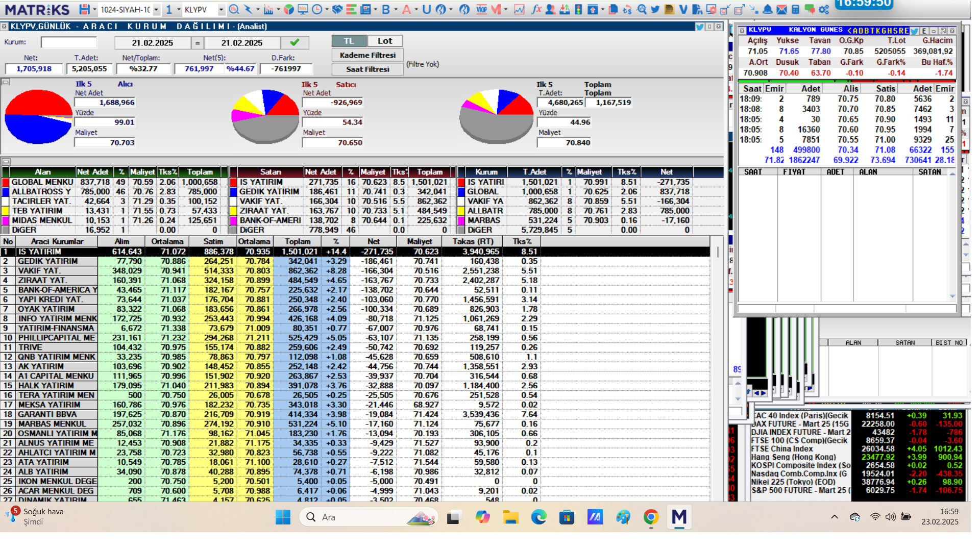
Task: Click the handshake icon in the toolbar
Action: click(337, 10)
